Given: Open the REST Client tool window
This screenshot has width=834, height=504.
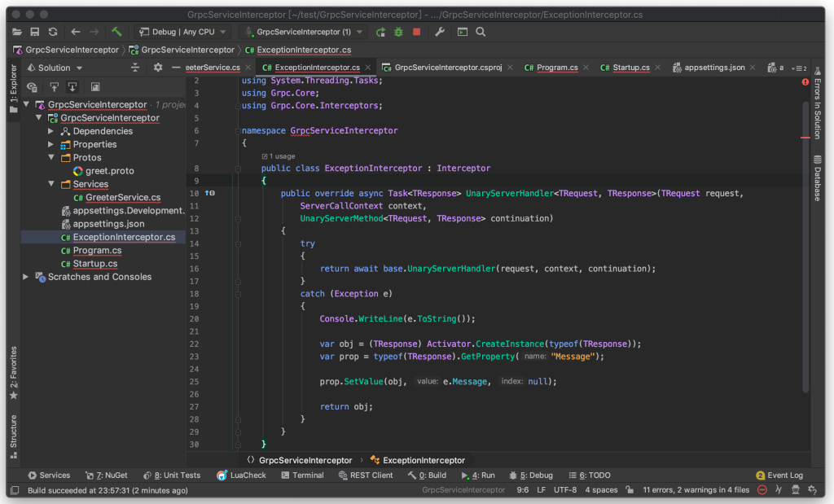Looking at the screenshot, I should point(366,476).
